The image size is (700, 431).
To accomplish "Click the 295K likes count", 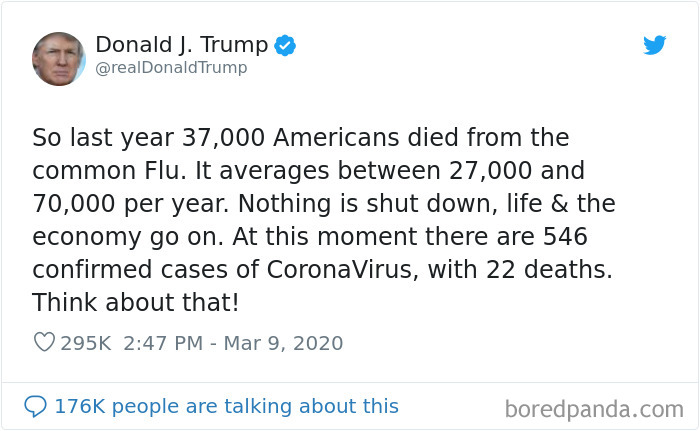I will coord(86,343).
